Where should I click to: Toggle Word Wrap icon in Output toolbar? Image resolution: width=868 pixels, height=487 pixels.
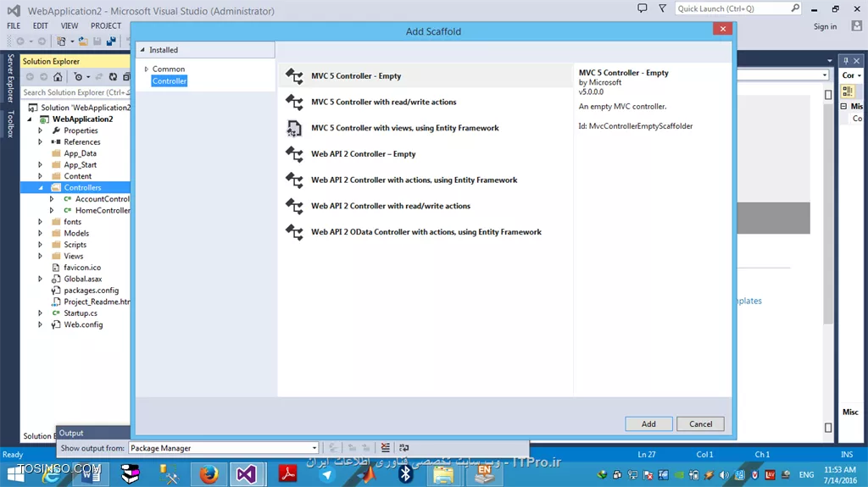(x=404, y=448)
